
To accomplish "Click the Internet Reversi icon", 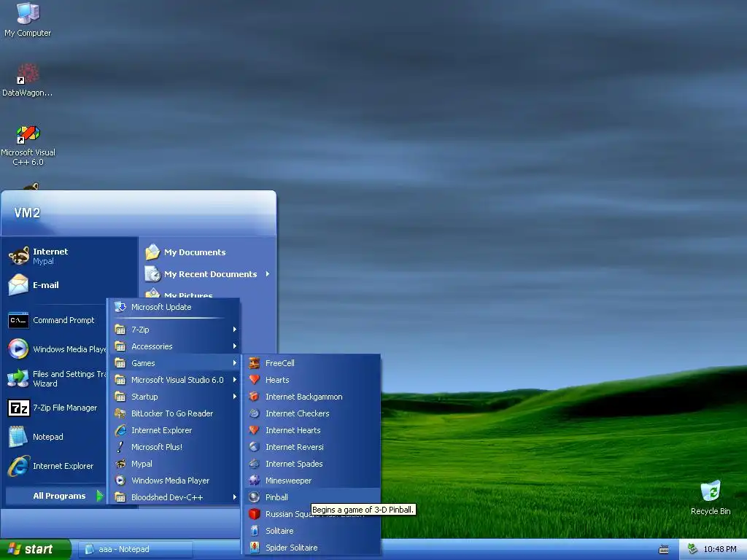I will pos(255,447).
